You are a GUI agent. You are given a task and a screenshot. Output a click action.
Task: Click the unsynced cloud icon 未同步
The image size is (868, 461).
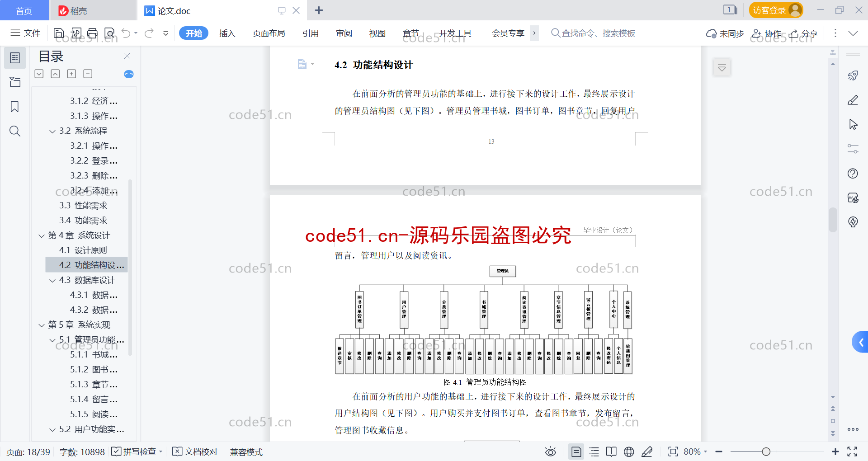coord(725,33)
